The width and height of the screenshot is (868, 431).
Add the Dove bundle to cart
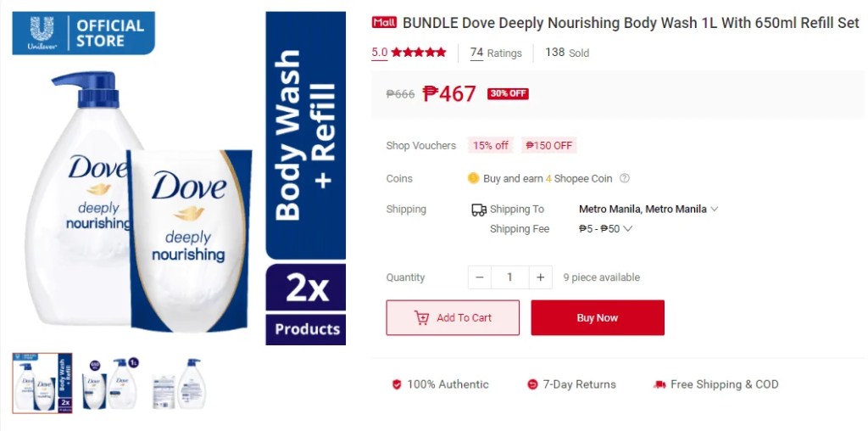point(453,318)
